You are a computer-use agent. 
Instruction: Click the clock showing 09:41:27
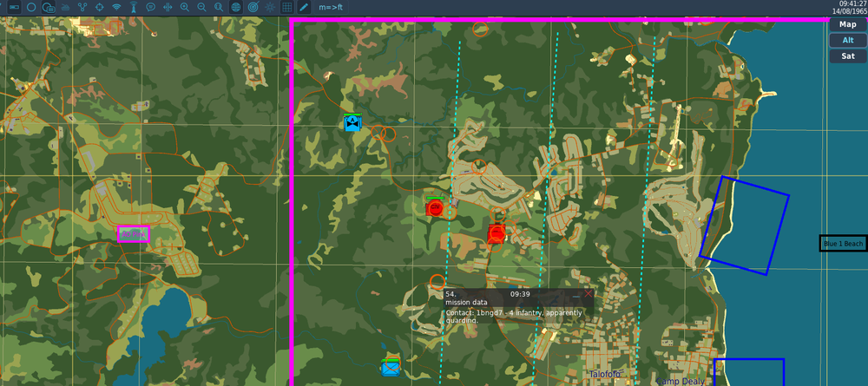(853, 3)
